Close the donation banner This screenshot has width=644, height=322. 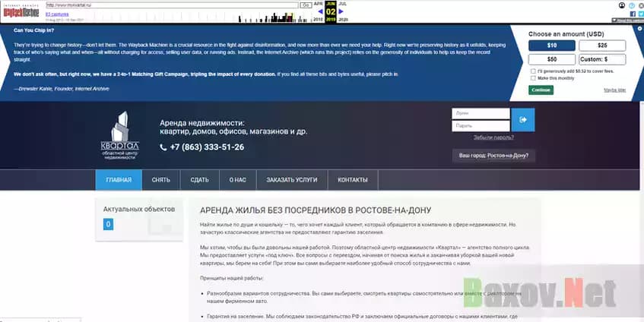[x=639, y=29]
